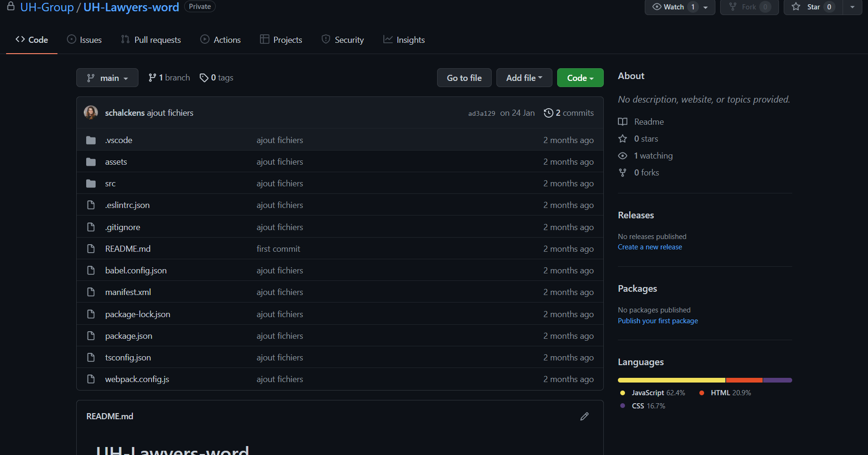The height and width of the screenshot is (455, 868).
Task: Open README.md in the file list
Action: [x=128, y=249]
